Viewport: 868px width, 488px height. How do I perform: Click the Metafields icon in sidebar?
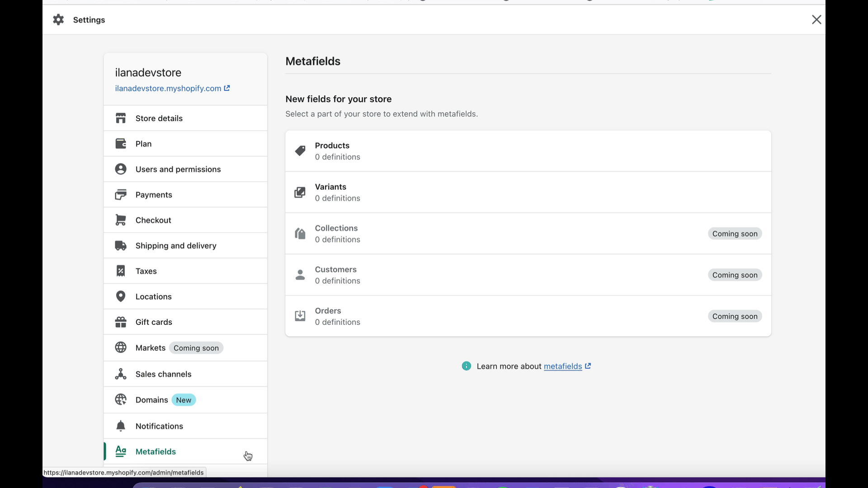click(120, 451)
